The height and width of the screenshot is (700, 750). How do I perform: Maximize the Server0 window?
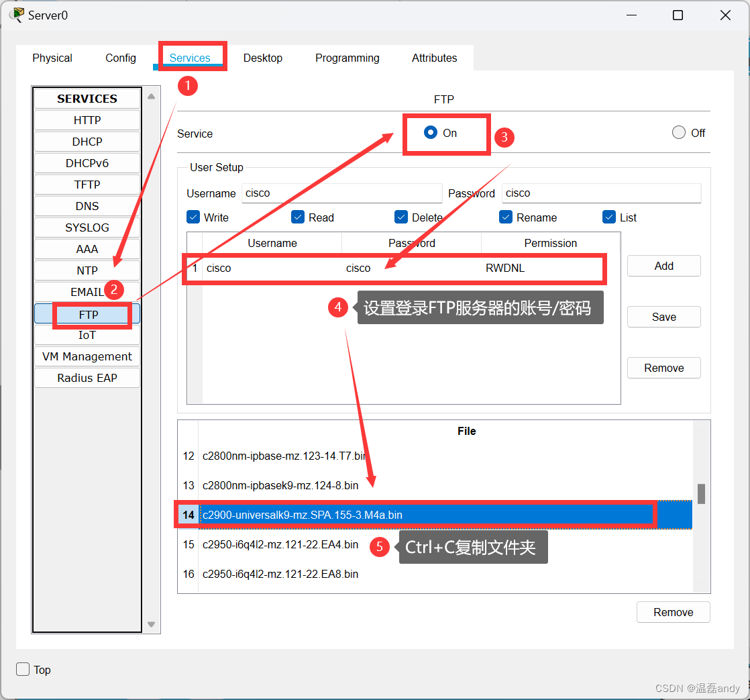[678, 15]
